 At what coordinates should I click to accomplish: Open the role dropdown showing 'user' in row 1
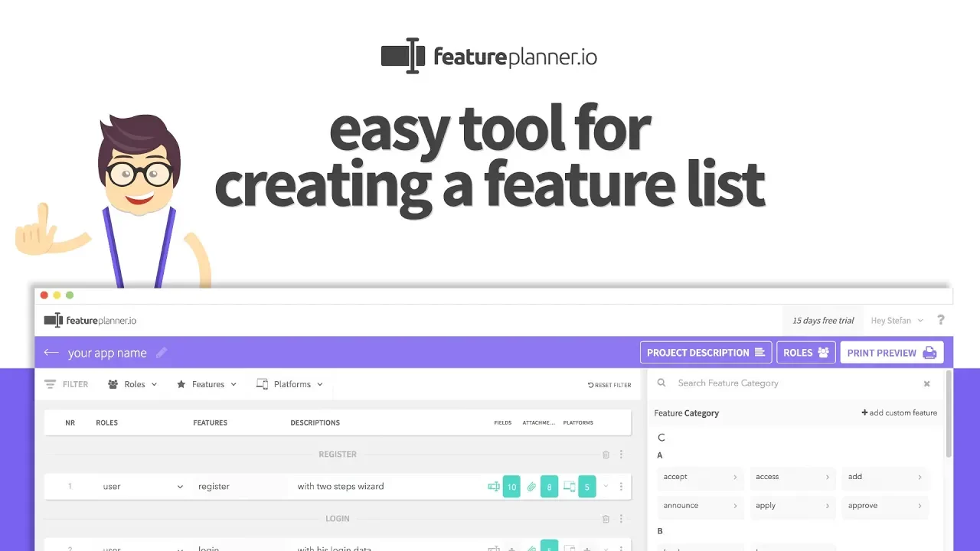click(x=142, y=487)
